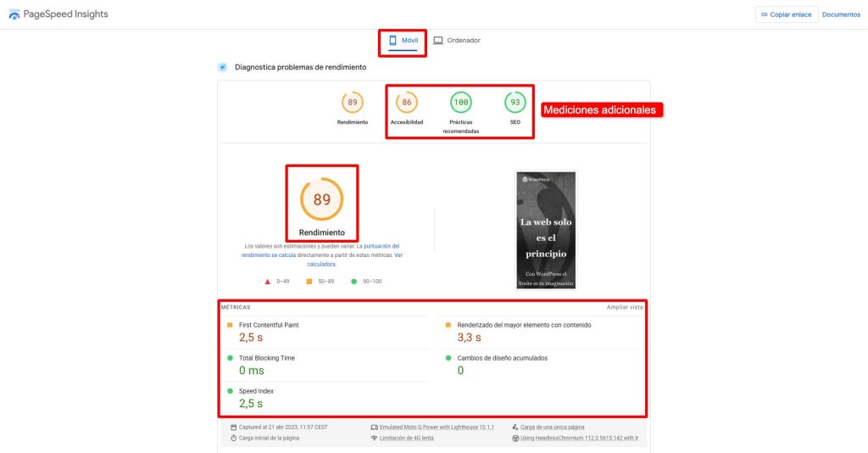
Task: Click the orange square beside Renderizado del mayor elemento
Action: 448,325
